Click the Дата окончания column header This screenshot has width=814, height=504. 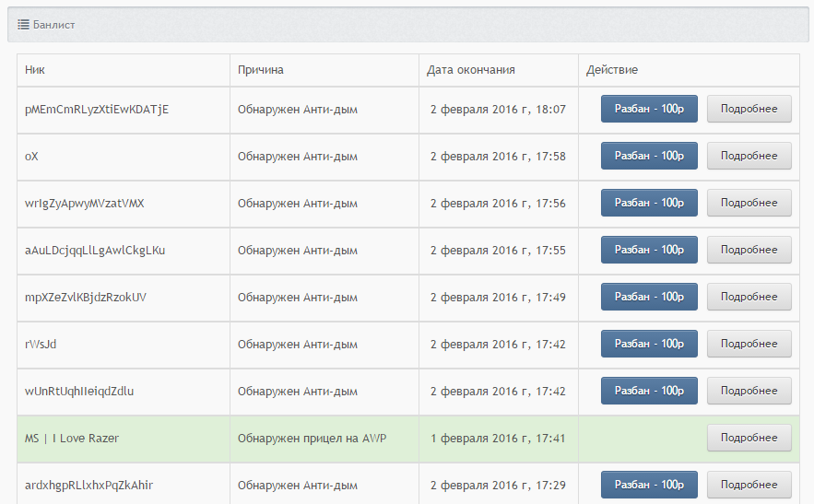471,69
